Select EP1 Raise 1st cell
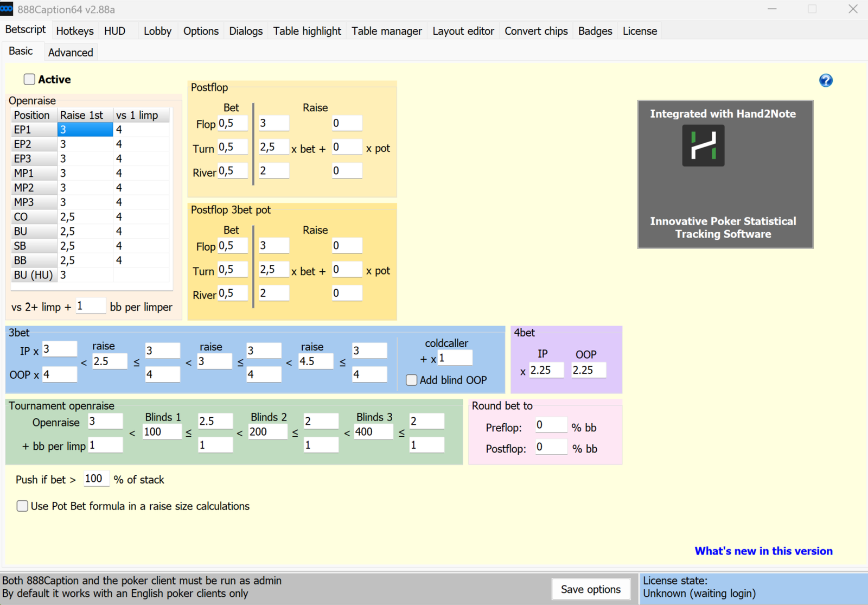This screenshot has width=868, height=605. (85, 130)
